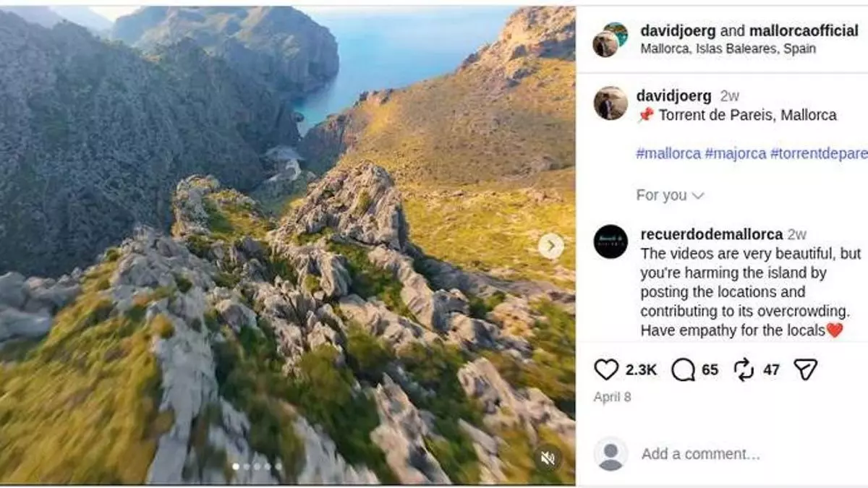The width and height of the screenshot is (868, 488).
Task: Jump to second carousel dot
Action: 247,467
